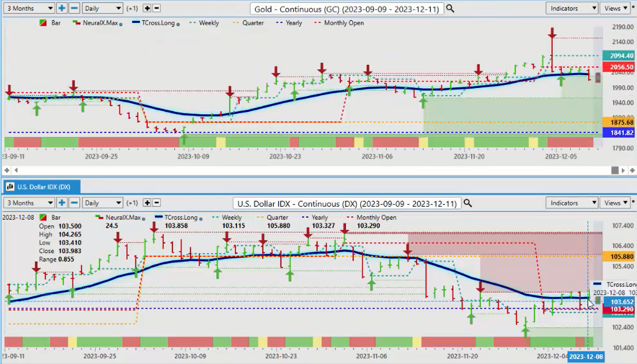Image resolution: width=637 pixels, height=364 pixels.
Task: Click the Weekly value 103.115
Action: point(233,226)
